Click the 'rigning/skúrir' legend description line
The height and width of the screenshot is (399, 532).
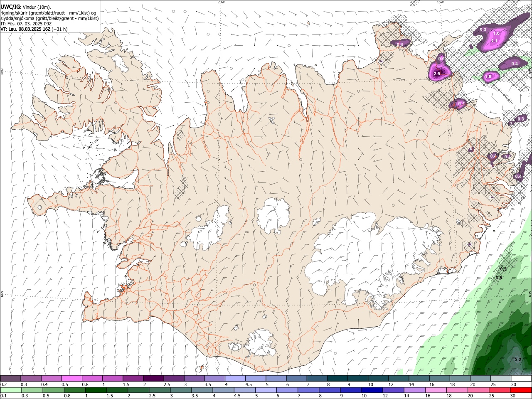(x=48, y=13)
